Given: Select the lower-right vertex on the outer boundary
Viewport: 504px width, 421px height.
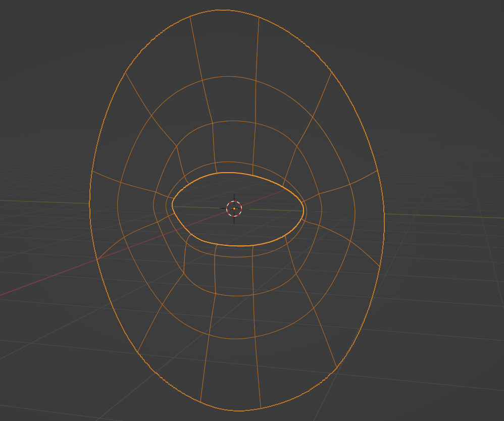Looking at the screenshot, I should [x=336, y=367].
